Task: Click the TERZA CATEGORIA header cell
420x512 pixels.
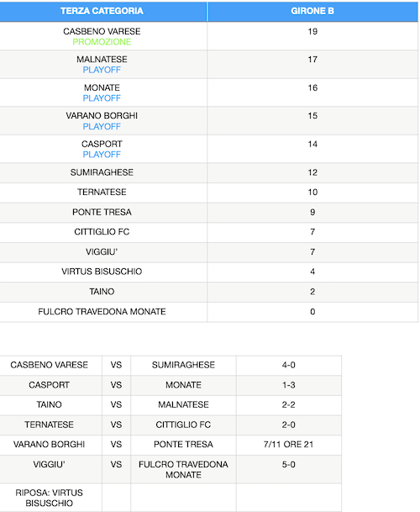Action: (102, 11)
